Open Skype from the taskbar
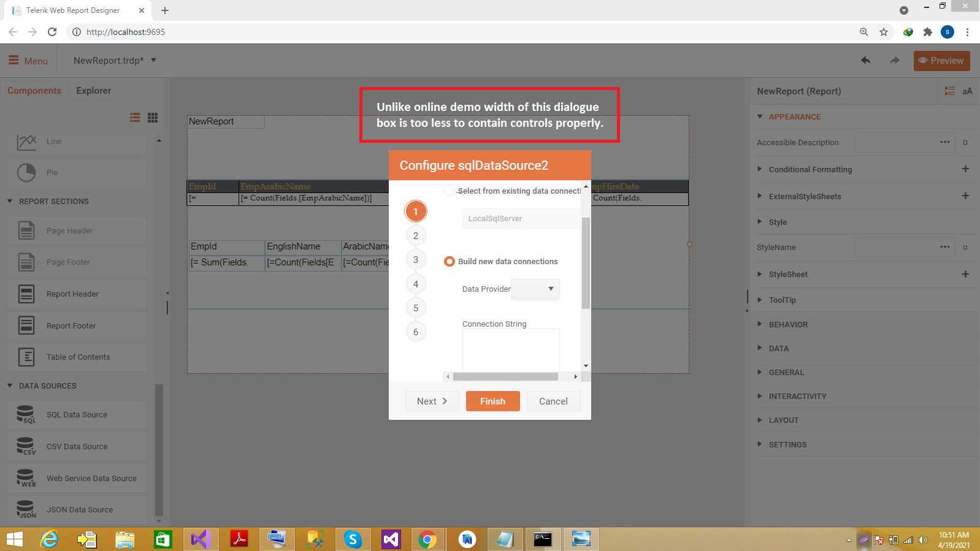 [x=353, y=539]
